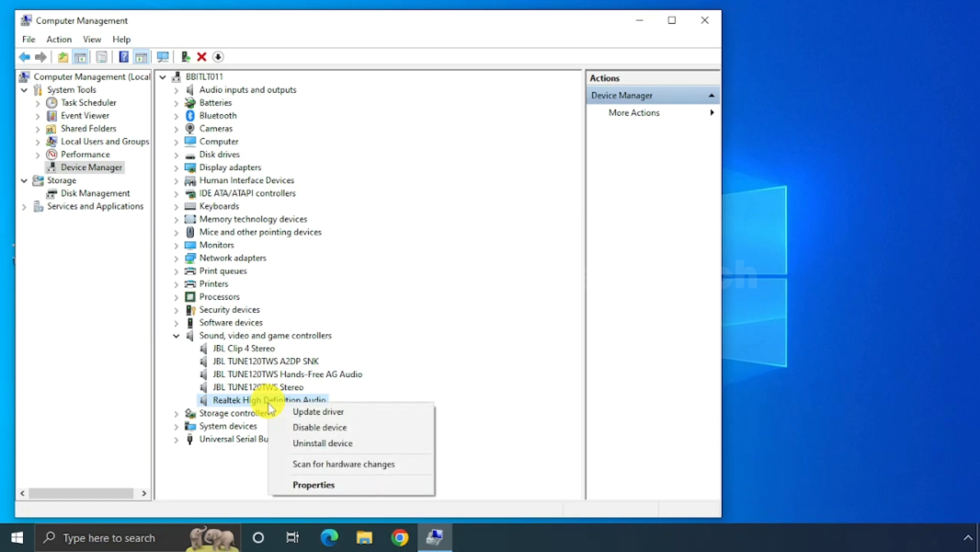This screenshot has width=980, height=552.
Task: Toggle Show/Hide Action Pane toolbar icon
Action: click(142, 58)
